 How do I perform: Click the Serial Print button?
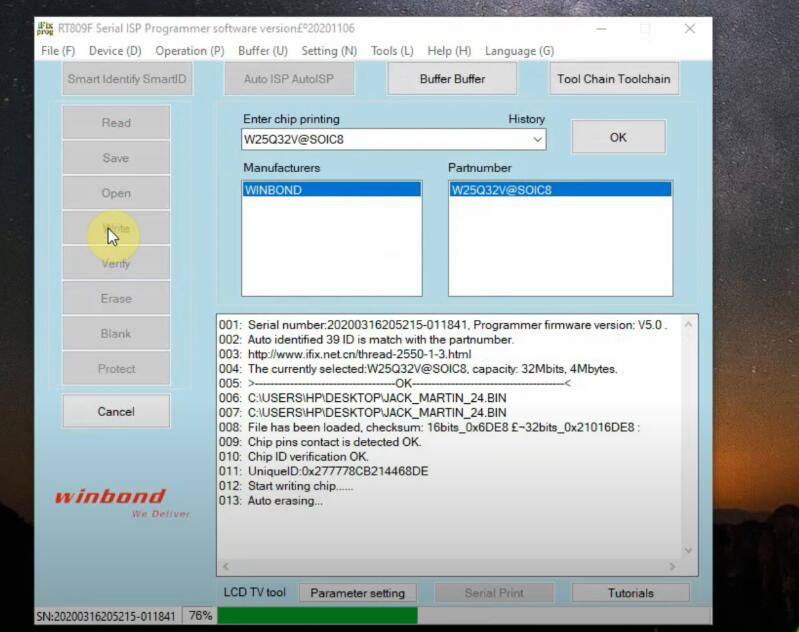point(494,593)
